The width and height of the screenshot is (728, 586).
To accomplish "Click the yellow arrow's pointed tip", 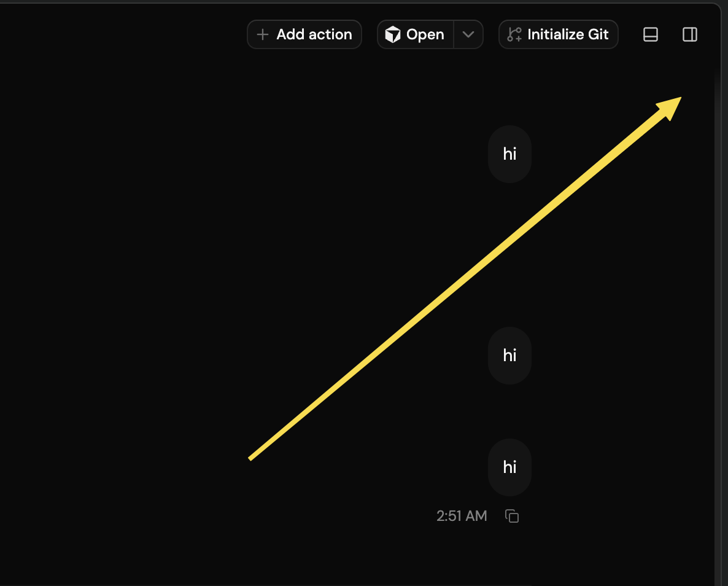I will click(x=679, y=99).
